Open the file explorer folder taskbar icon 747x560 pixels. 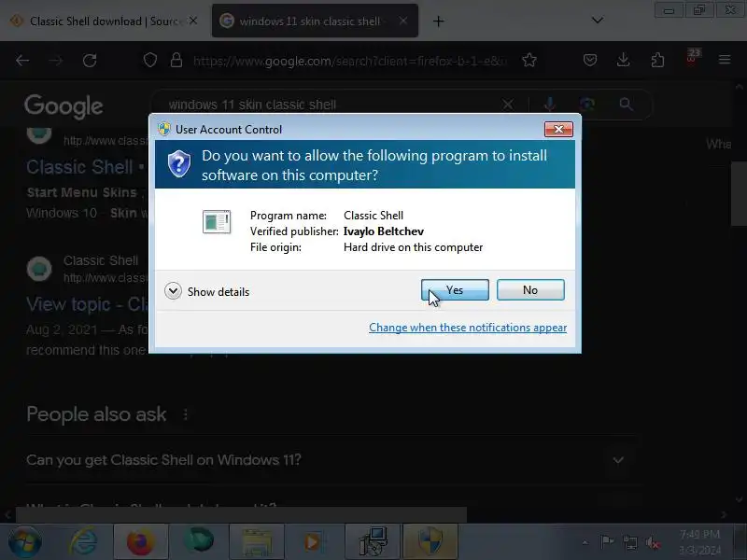257,542
